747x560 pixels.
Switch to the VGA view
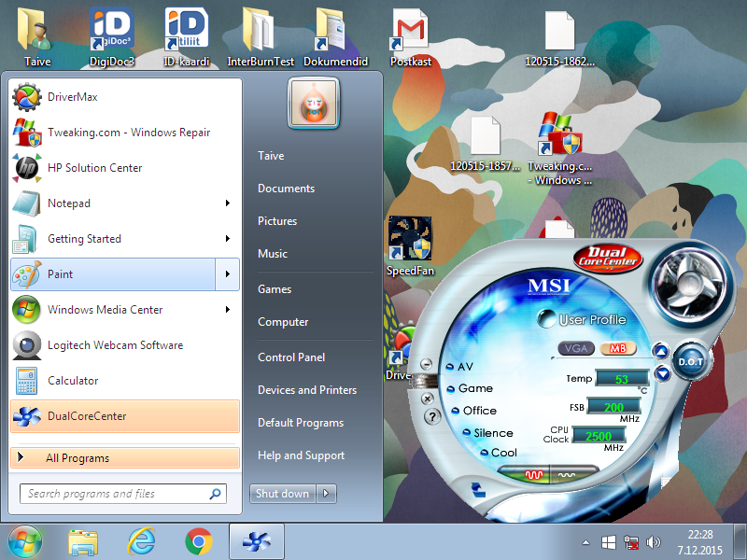click(576, 348)
